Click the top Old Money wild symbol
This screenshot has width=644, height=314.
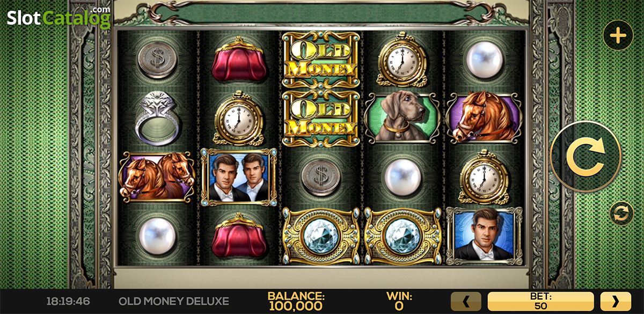(320, 60)
